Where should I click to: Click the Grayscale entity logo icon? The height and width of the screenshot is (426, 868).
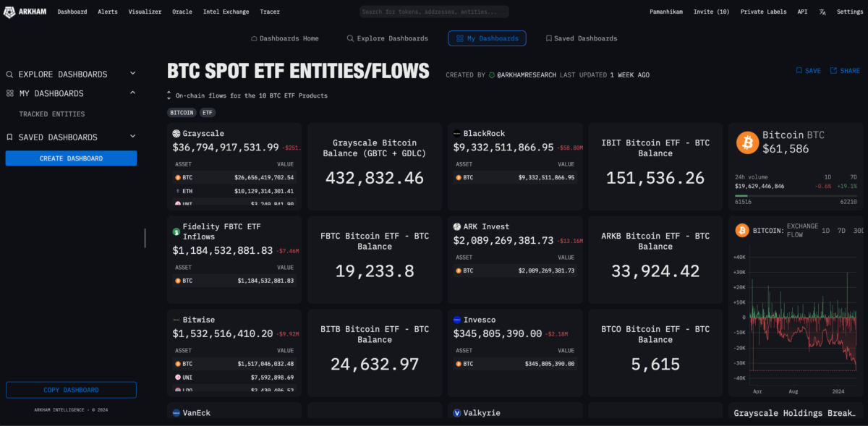point(176,134)
